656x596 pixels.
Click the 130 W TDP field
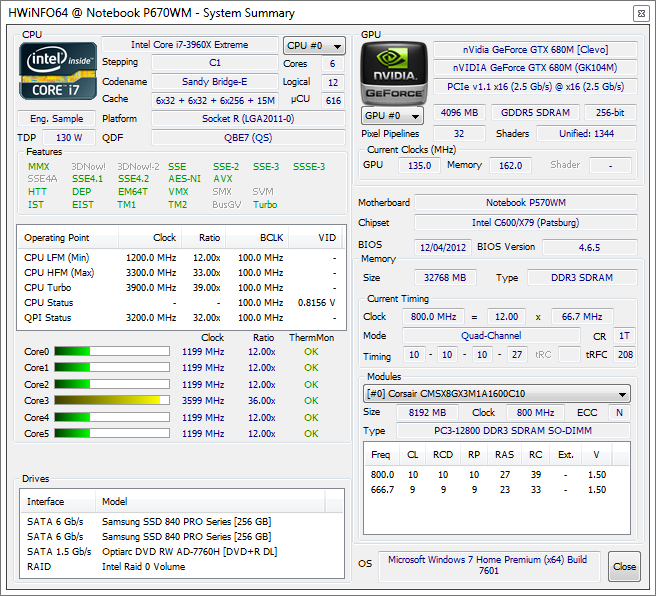pyautogui.click(x=69, y=138)
